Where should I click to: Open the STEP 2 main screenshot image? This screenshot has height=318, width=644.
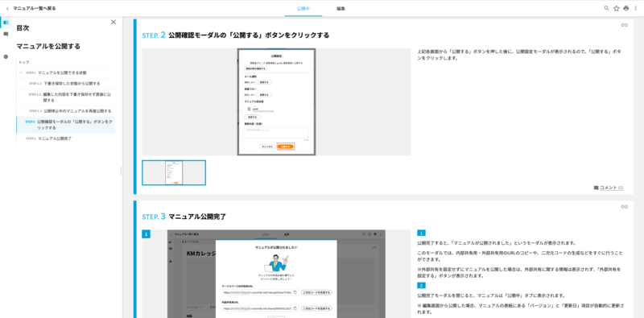pos(276,102)
